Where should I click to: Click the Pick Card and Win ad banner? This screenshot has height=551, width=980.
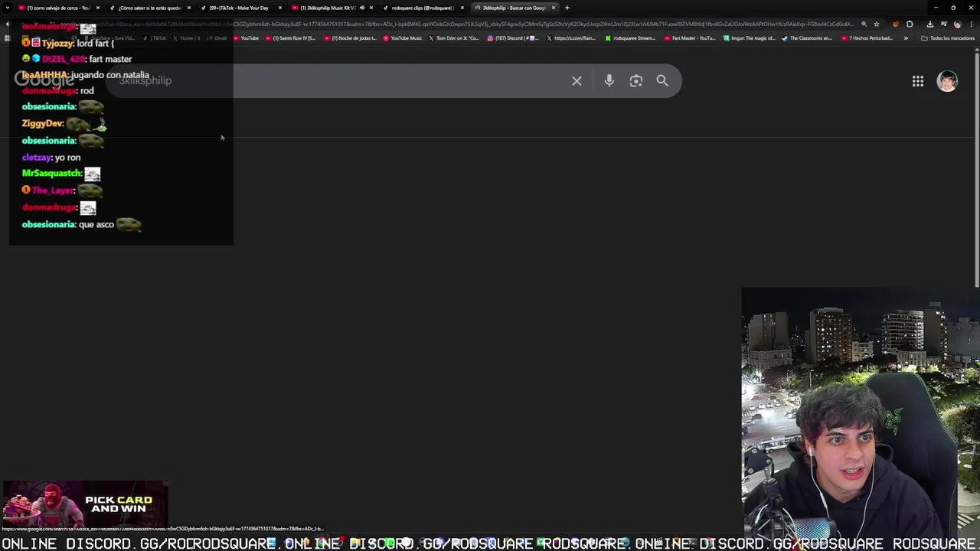coord(84,504)
